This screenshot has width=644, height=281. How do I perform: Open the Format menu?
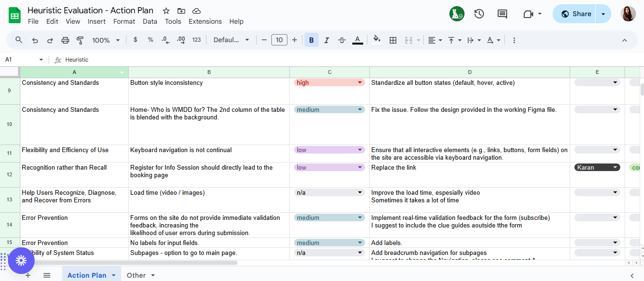(124, 21)
